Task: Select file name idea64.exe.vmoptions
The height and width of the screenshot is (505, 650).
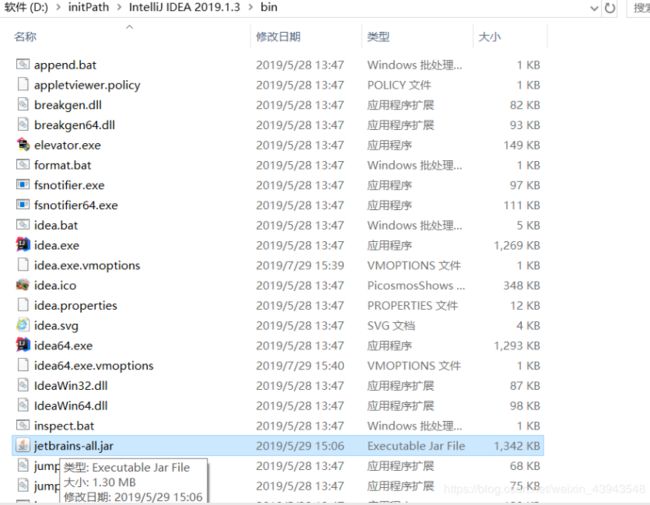Action: [94, 366]
